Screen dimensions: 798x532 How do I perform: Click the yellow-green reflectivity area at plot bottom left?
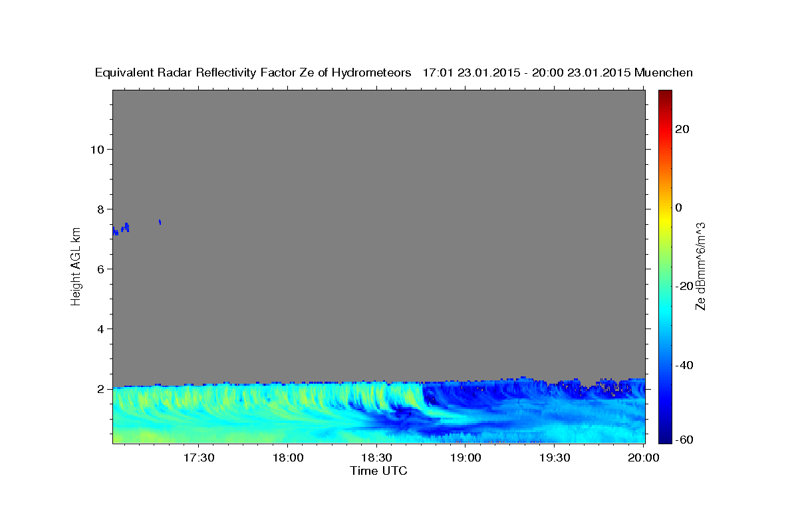[x=143, y=436]
